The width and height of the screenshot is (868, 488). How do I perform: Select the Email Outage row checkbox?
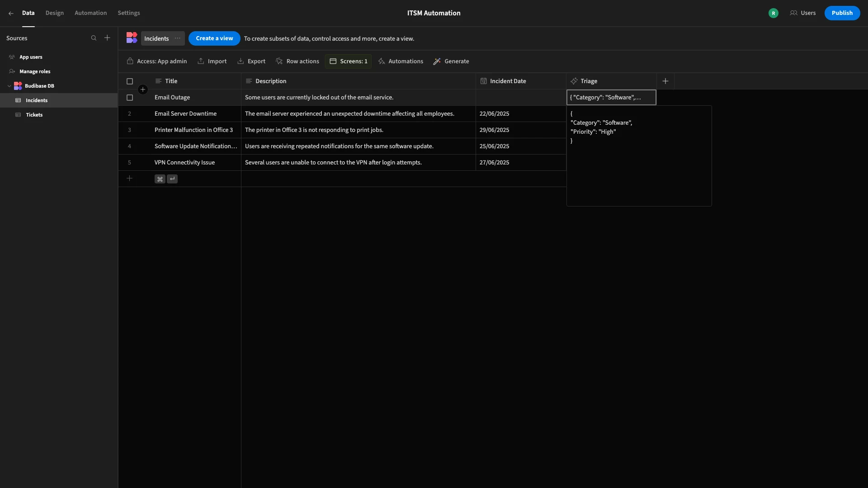coord(130,98)
